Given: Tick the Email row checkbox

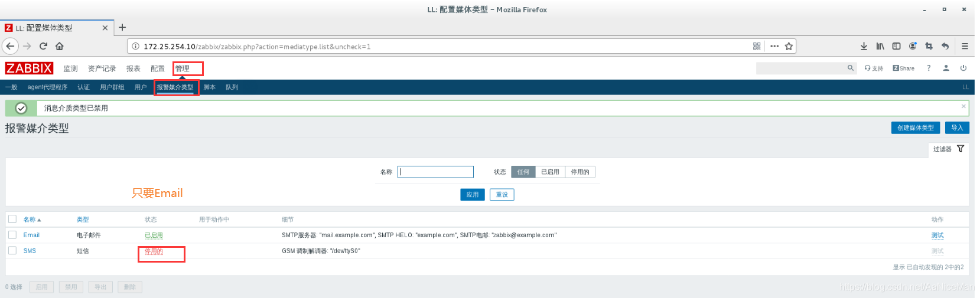Looking at the screenshot, I should [x=12, y=235].
